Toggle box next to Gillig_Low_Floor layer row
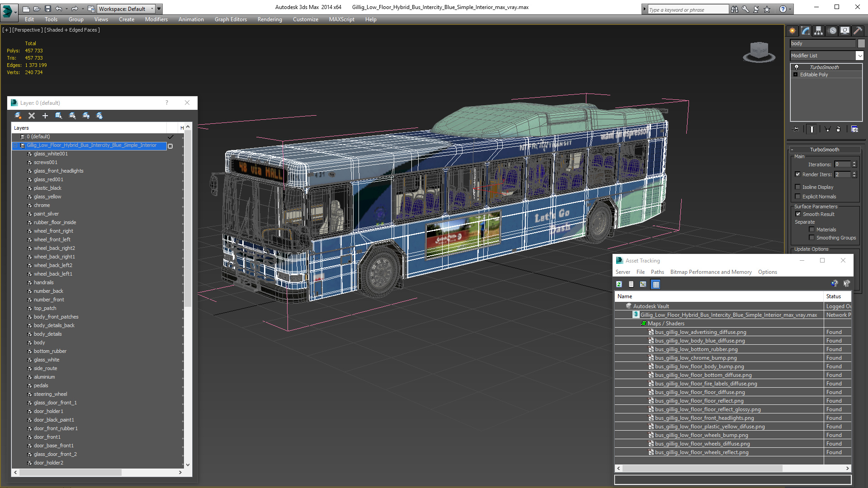Viewport: 868px width, 488px height. click(x=170, y=146)
